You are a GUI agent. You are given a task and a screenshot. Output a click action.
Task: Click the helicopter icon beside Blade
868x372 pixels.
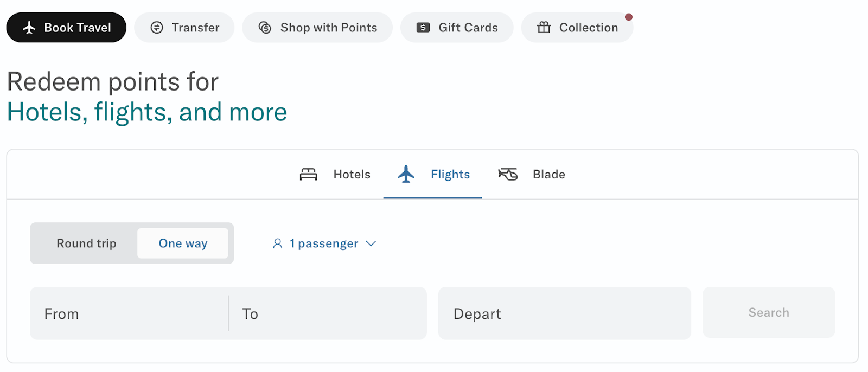[x=508, y=174]
